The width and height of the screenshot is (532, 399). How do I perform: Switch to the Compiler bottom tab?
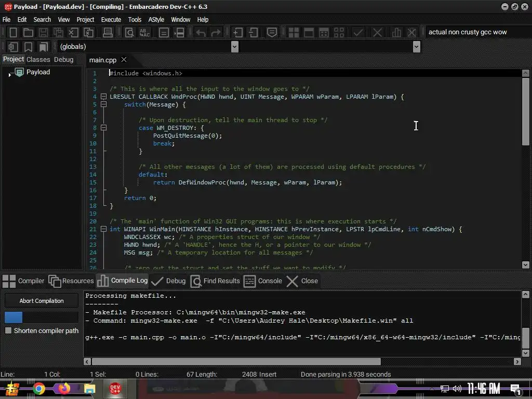coord(23,281)
